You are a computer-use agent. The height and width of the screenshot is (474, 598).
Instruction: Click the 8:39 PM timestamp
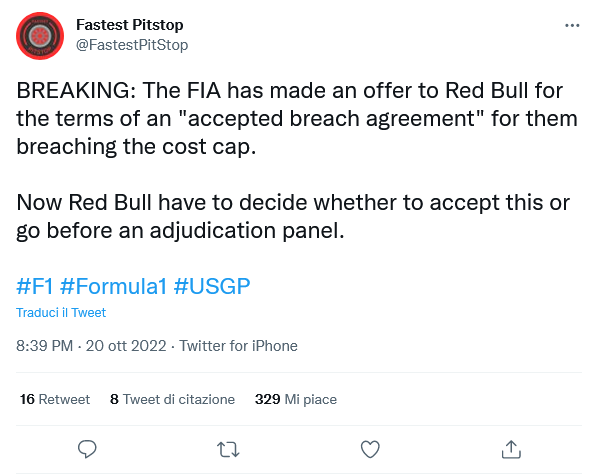[x=45, y=346]
